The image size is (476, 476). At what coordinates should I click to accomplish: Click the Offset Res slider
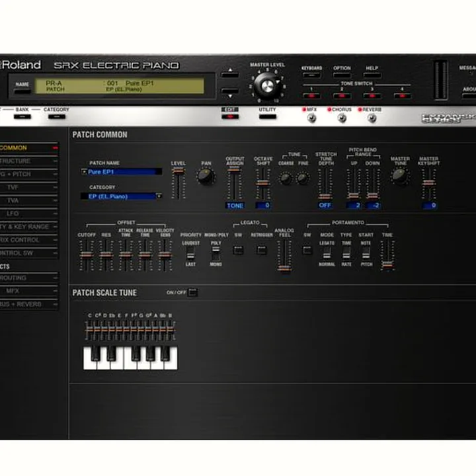point(106,255)
